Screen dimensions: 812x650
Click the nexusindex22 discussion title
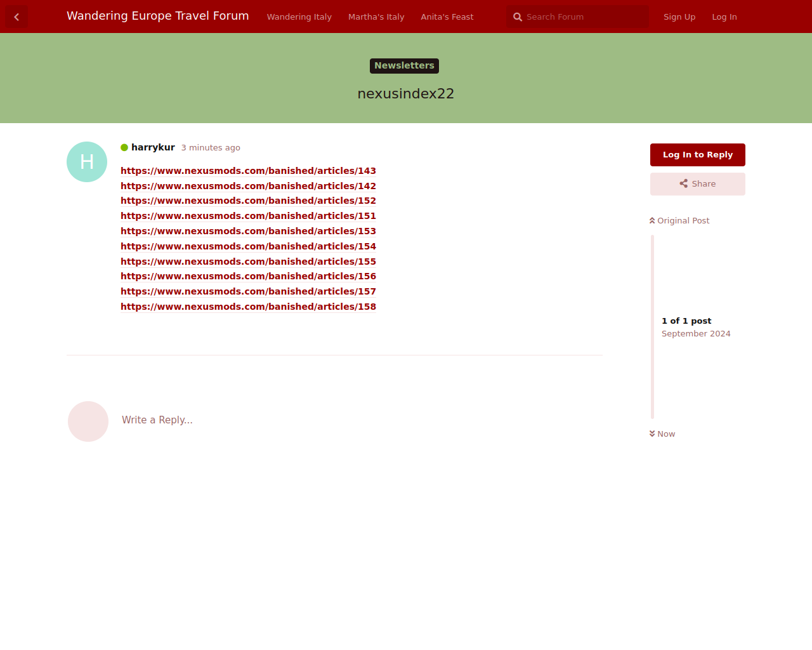pyautogui.click(x=406, y=94)
